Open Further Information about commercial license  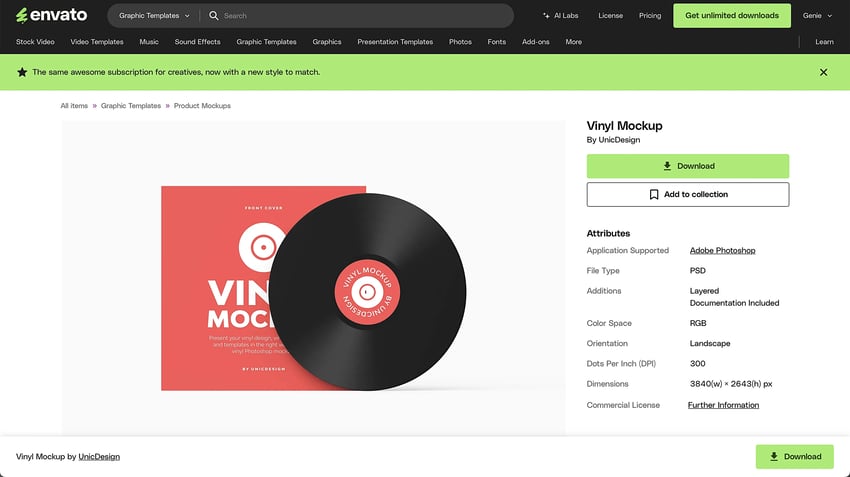723,405
